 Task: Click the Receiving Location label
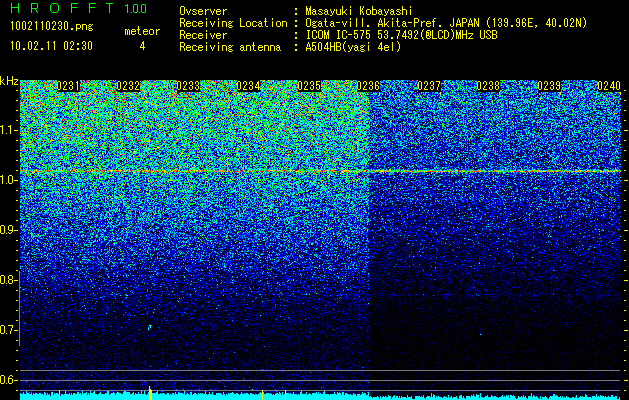click(x=233, y=23)
